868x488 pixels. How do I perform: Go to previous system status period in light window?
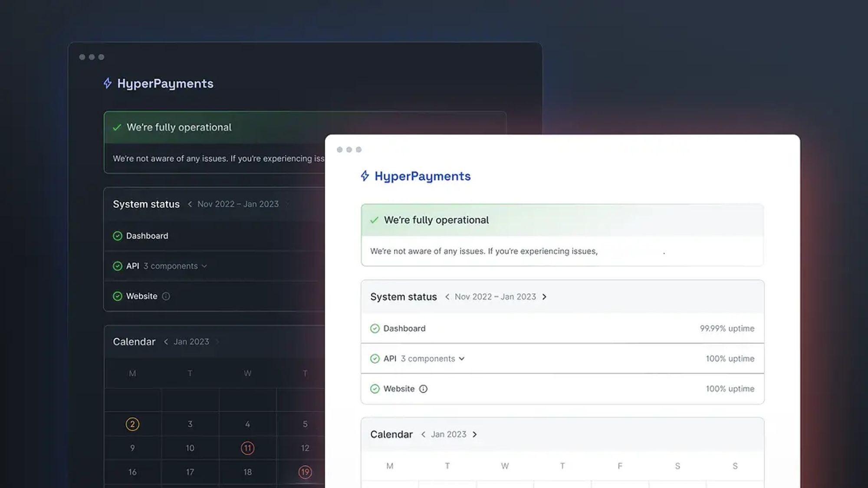pos(447,297)
